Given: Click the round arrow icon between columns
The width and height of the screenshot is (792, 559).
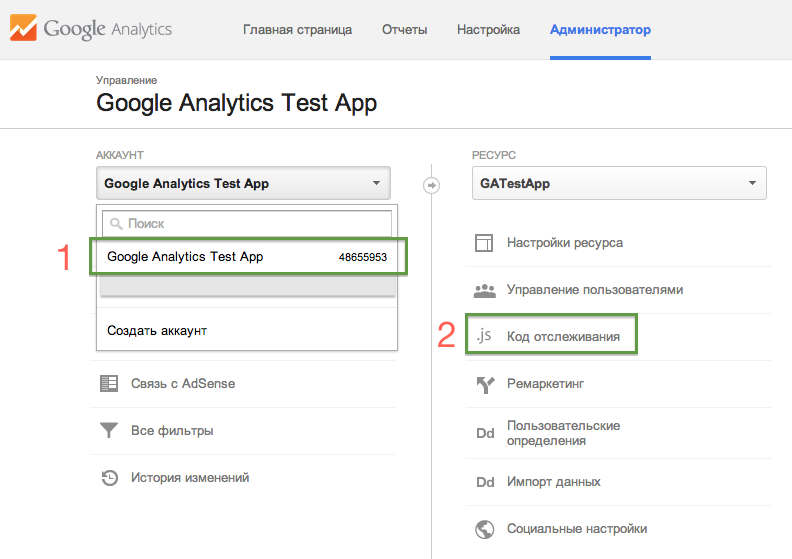Looking at the screenshot, I should (x=431, y=185).
